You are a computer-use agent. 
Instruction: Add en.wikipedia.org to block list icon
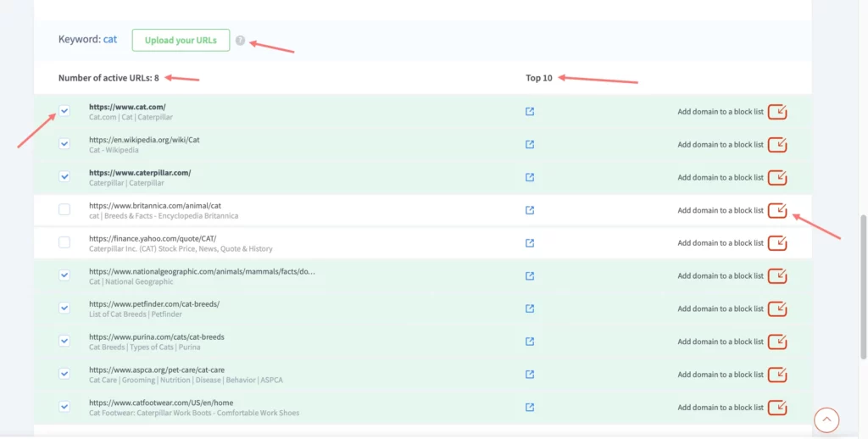pyautogui.click(x=778, y=144)
